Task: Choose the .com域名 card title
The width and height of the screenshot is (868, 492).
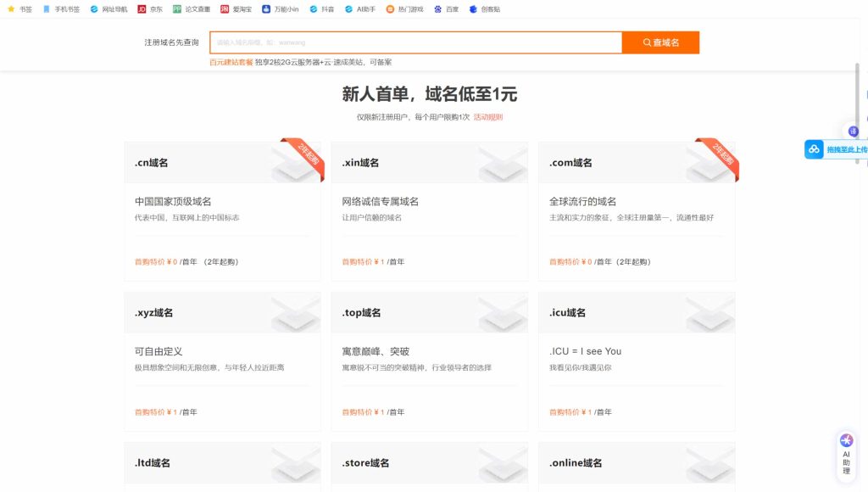Action: pyautogui.click(x=570, y=163)
